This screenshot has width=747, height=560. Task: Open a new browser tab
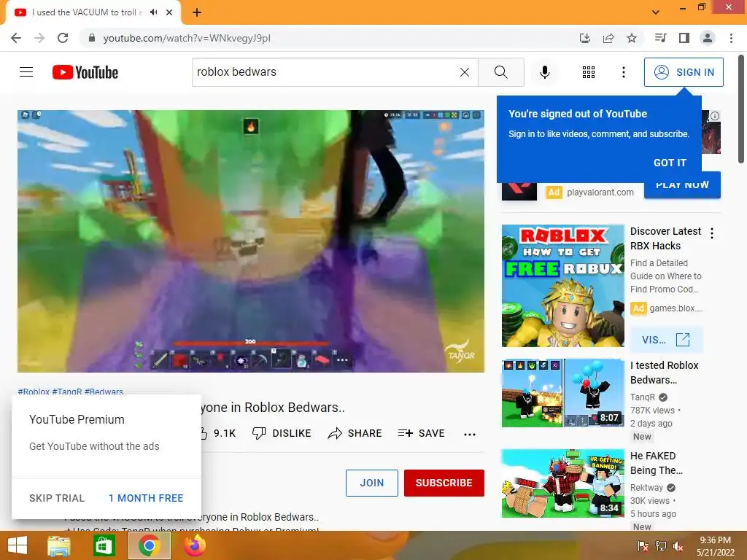[x=197, y=12]
